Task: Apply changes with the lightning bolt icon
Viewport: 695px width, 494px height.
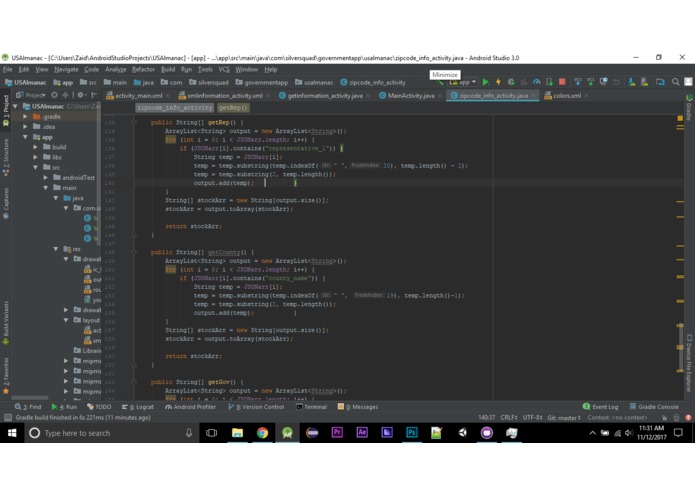Action: coord(498,82)
